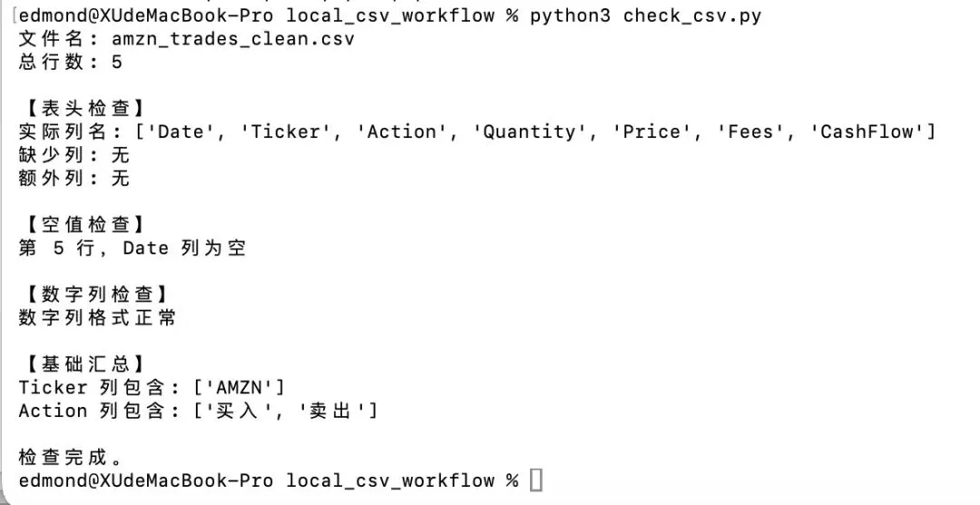Click the 'Action' column name in list
Viewport: 980px width, 505px height.
[x=401, y=132]
